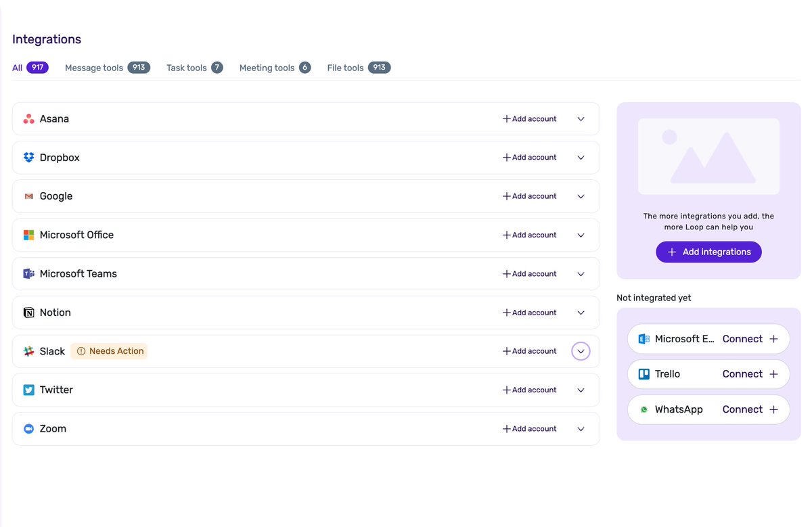Click the Dropbox row name

tap(60, 158)
